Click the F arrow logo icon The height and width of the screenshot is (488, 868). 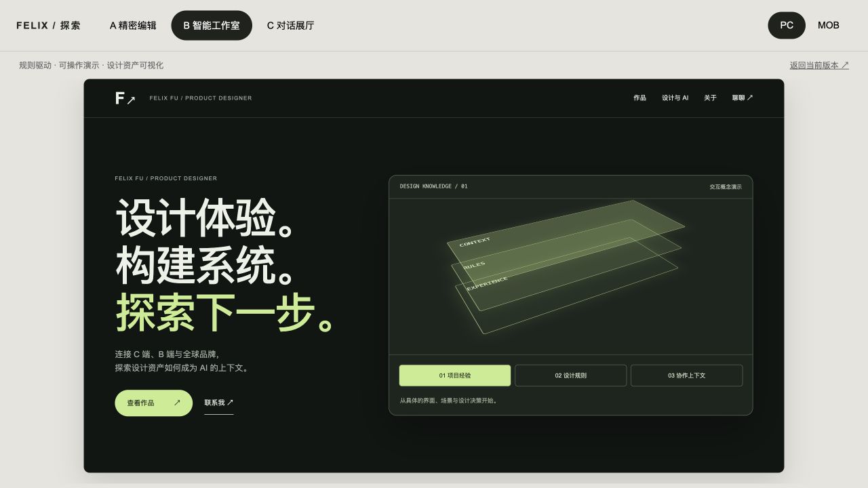click(x=125, y=98)
